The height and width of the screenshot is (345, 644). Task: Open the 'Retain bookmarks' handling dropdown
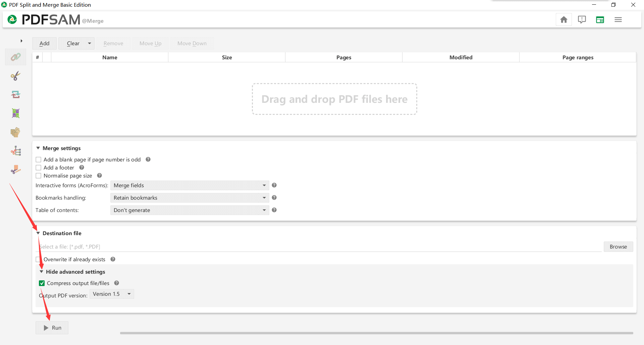190,198
